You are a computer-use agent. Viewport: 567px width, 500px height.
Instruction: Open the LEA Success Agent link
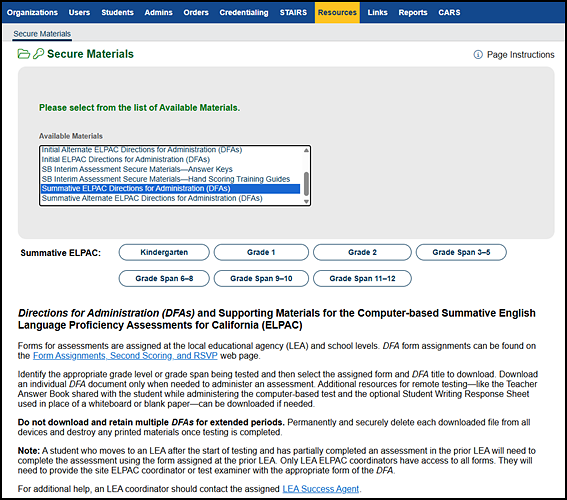[x=321, y=489]
